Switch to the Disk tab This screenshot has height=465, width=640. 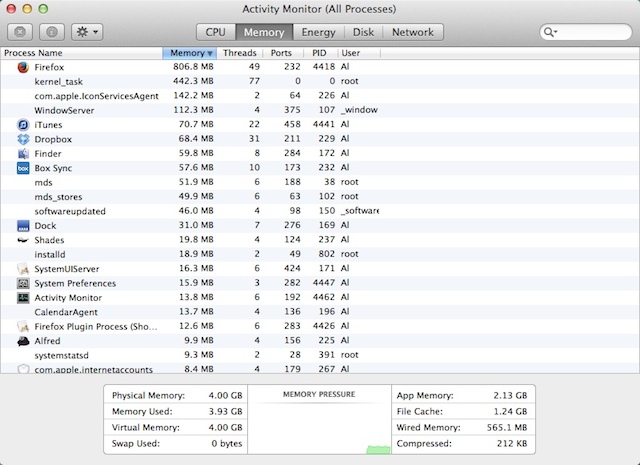click(363, 32)
